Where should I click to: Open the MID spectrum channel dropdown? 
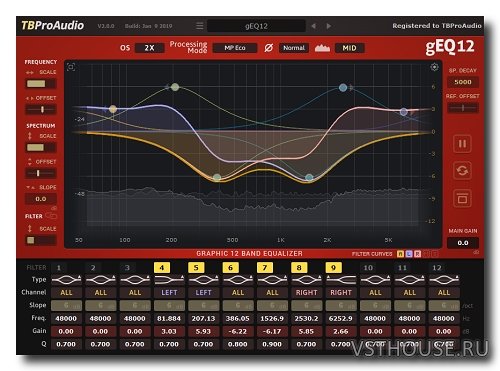coord(349,48)
